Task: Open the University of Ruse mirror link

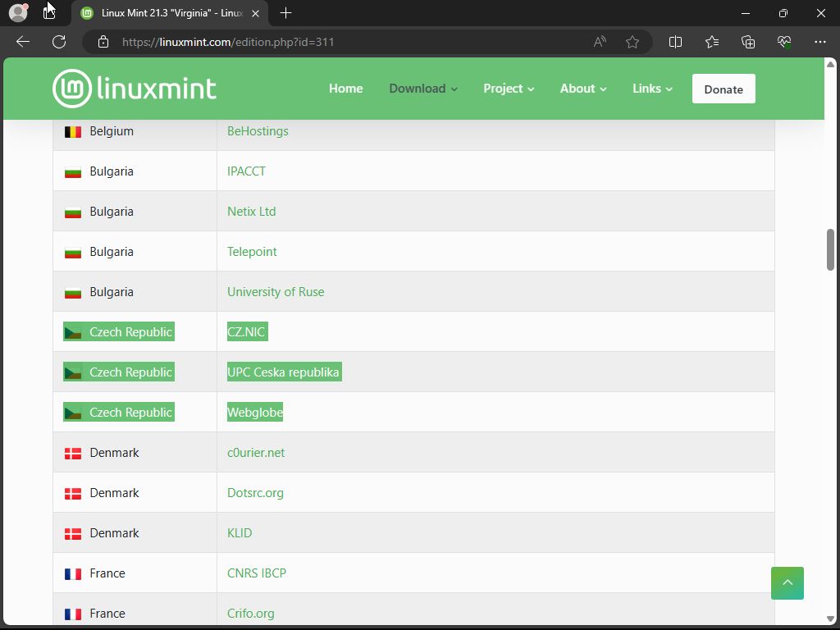Action: click(276, 292)
